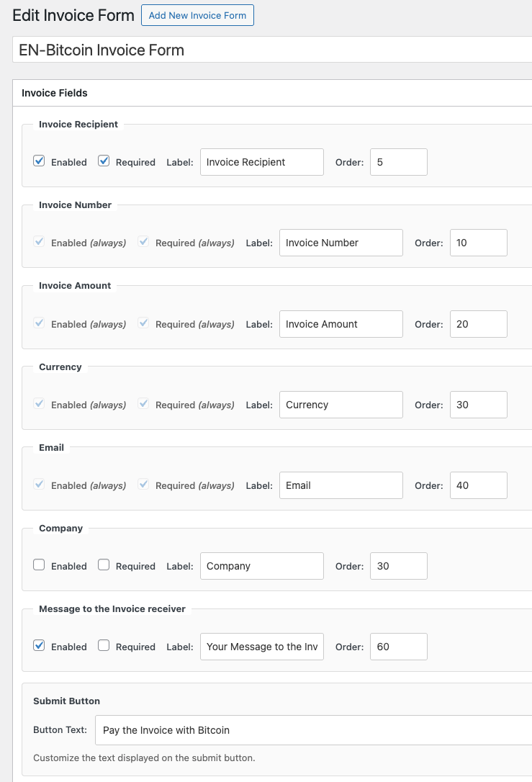Click the Add New Invoice Form button
Screen dimensions: 532x782
click(x=197, y=15)
